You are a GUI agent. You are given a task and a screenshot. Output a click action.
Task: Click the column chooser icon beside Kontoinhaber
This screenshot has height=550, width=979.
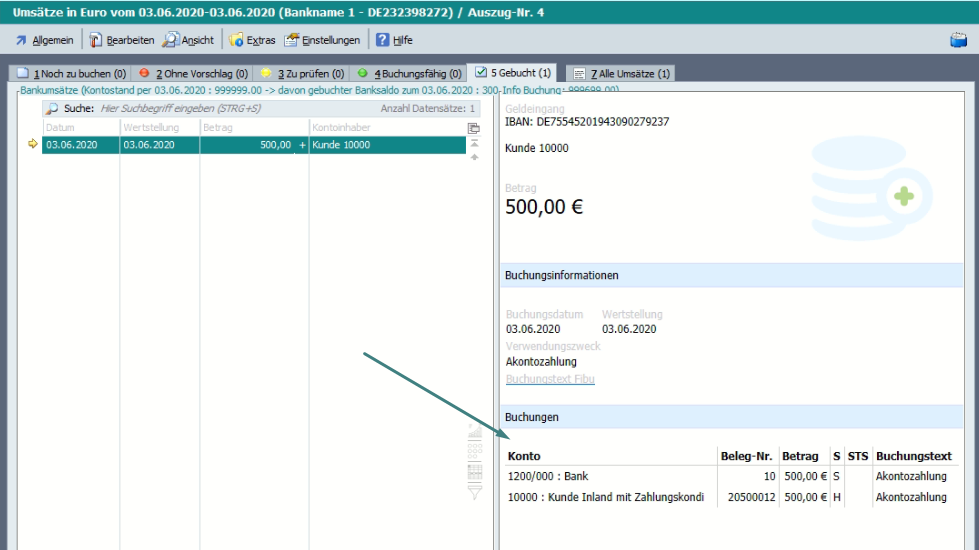474,127
